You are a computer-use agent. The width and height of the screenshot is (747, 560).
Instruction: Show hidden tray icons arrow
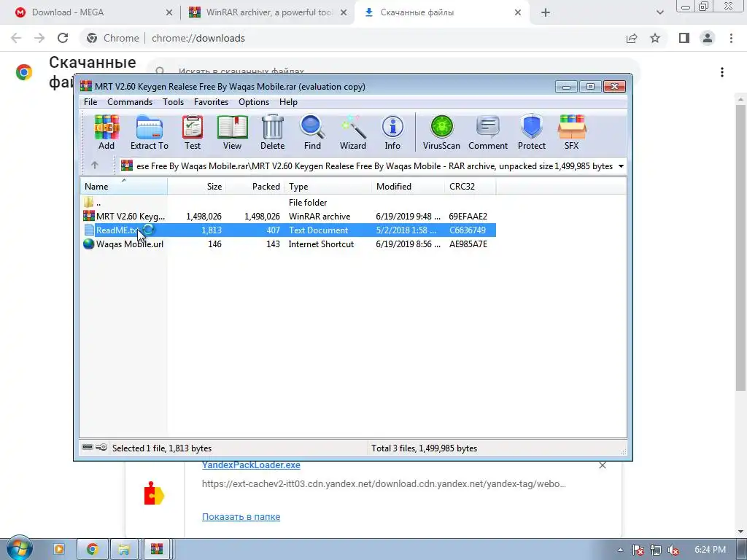[x=620, y=551]
